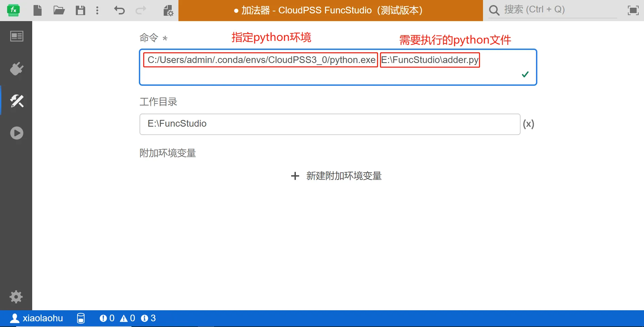Save the project with floppy icon
The width and height of the screenshot is (644, 327).
coord(80,10)
